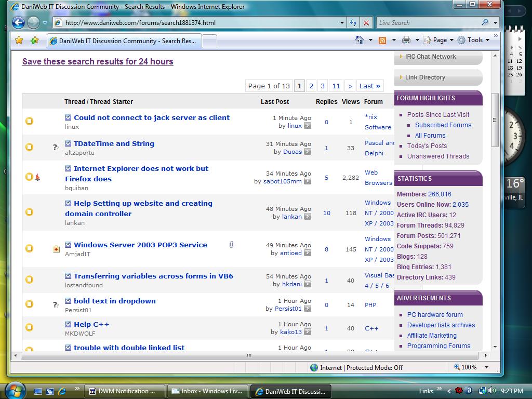Expand the command bar overflow chevron
This screenshot has height=399, width=532.
496,36
